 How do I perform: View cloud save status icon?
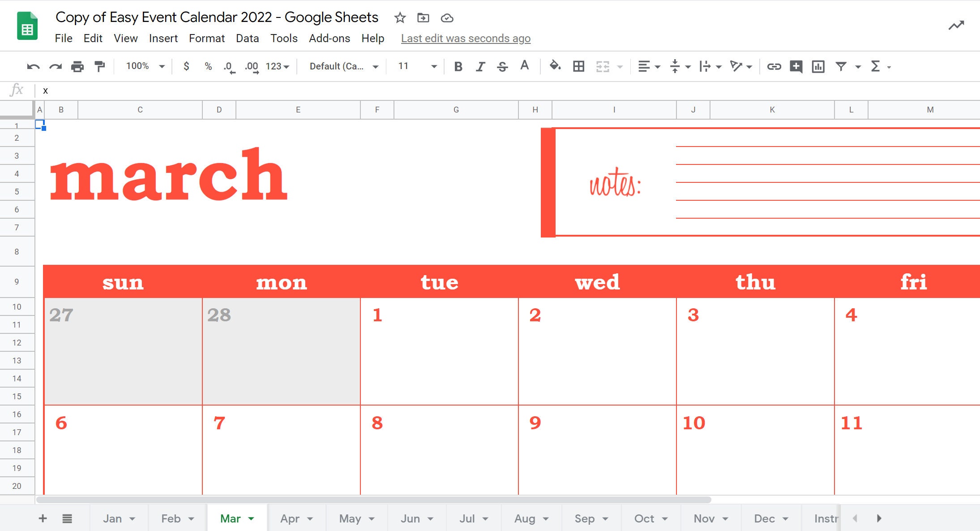pyautogui.click(x=447, y=18)
